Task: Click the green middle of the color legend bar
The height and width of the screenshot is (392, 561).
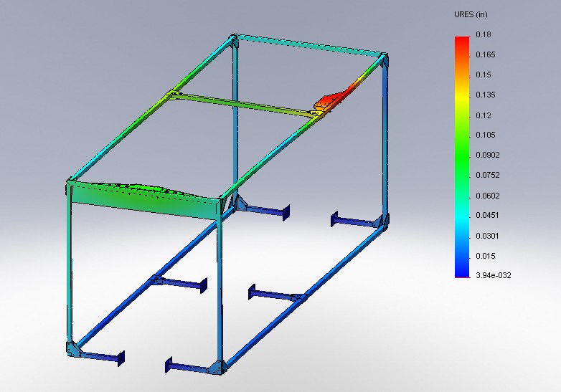Action: 462,156
